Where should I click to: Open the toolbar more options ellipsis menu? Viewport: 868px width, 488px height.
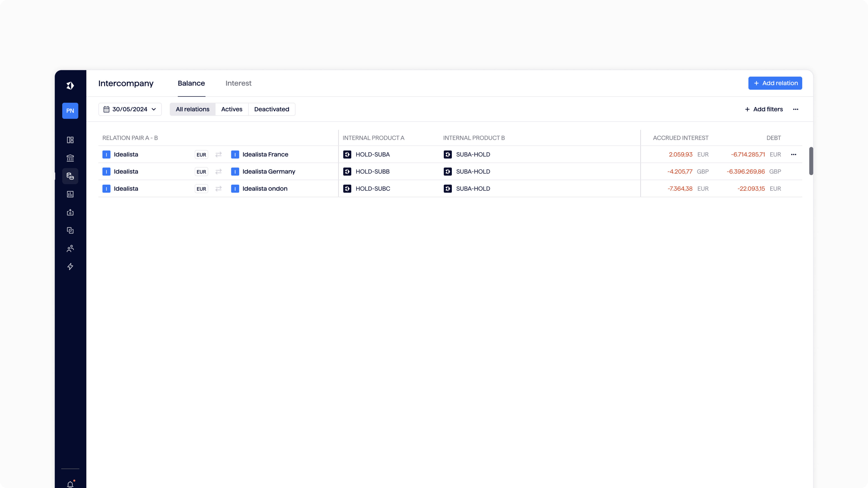[x=796, y=109]
